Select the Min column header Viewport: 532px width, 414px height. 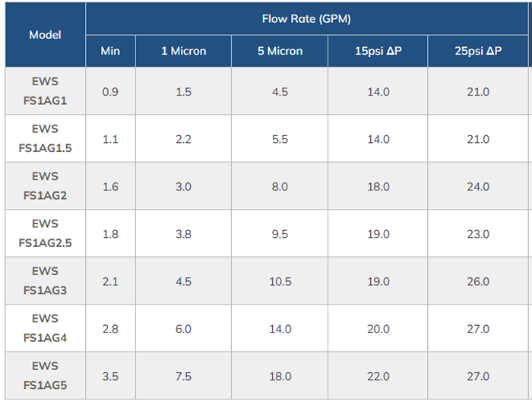coord(110,52)
